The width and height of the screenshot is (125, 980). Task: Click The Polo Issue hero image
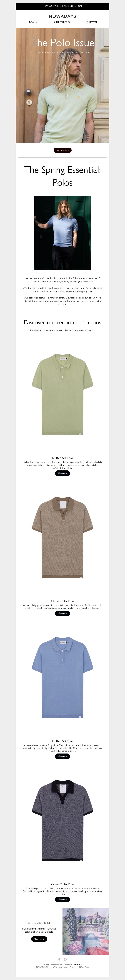(62, 85)
